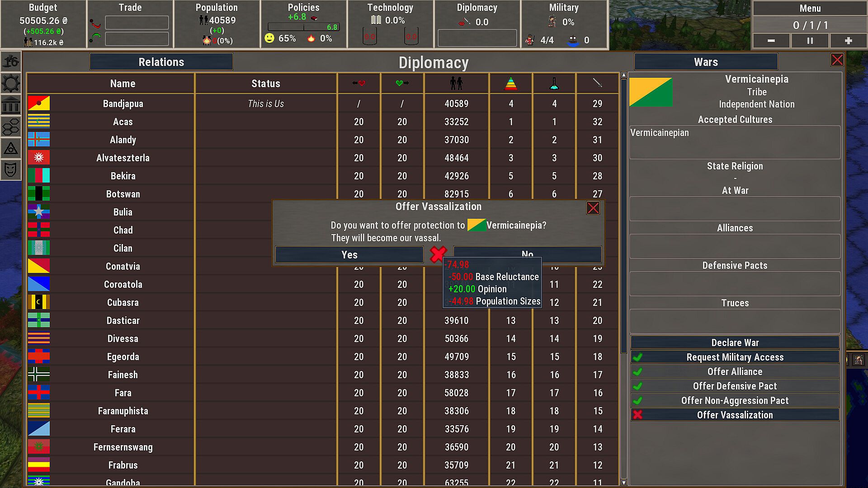Pause the game speed control
The height and width of the screenshot is (488, 868).
[x=810, y=41]
